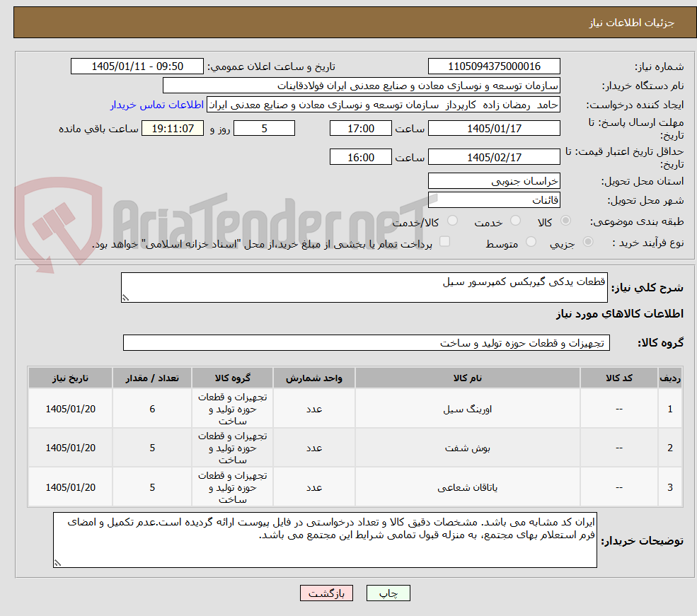The width and height of the screenshot is (697, 616).
Task: Click the item name بوش شفت
Action: pos(467,448)
